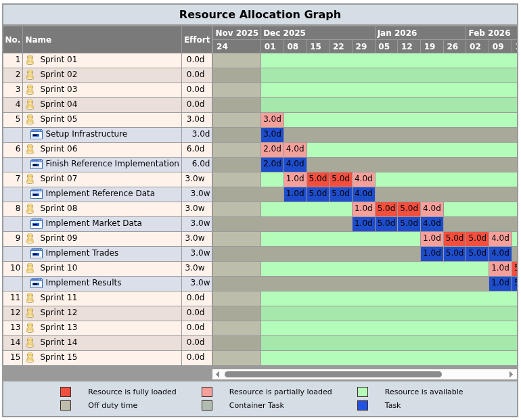The width and height of the screenshot is (521, 420).
Task: Click the 'Container Task' legend swatch
Action: point(207,405)
